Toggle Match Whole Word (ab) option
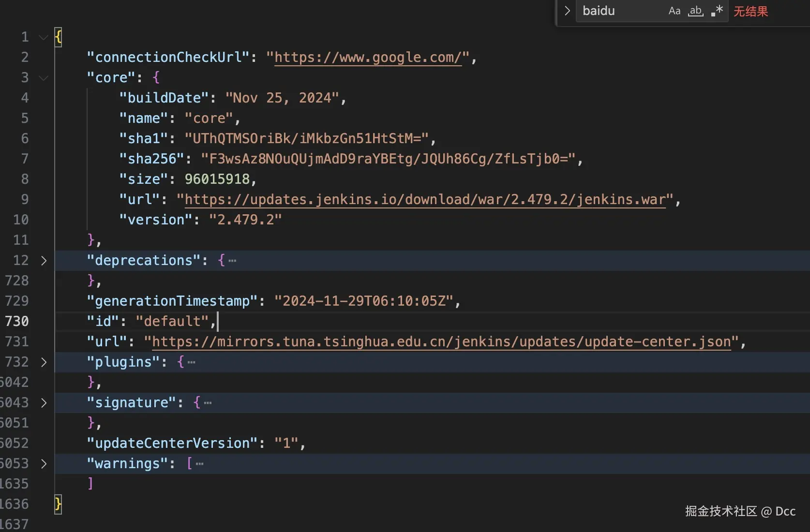The width and height of the screenshot is (810, 532). 695,11
